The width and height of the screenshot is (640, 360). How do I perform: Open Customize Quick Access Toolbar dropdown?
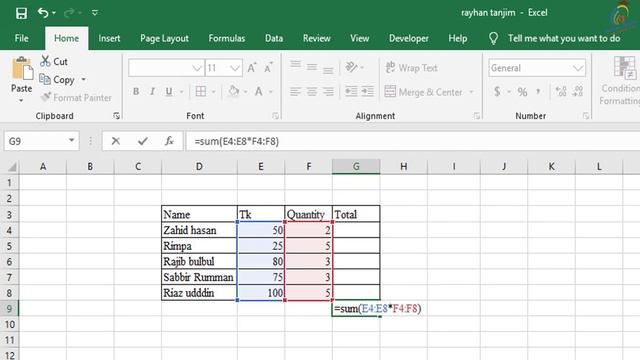click(x=95, y=13)
